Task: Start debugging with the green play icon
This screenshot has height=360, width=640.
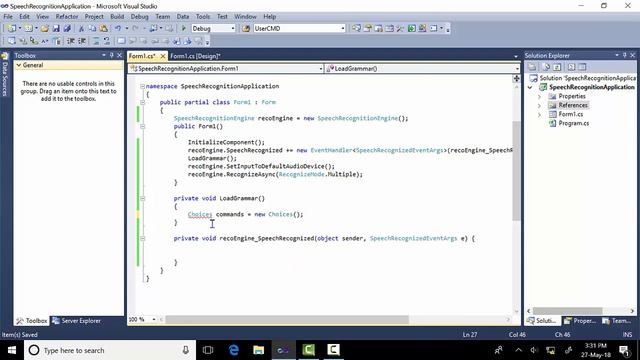Action: [x=183, y=29]
